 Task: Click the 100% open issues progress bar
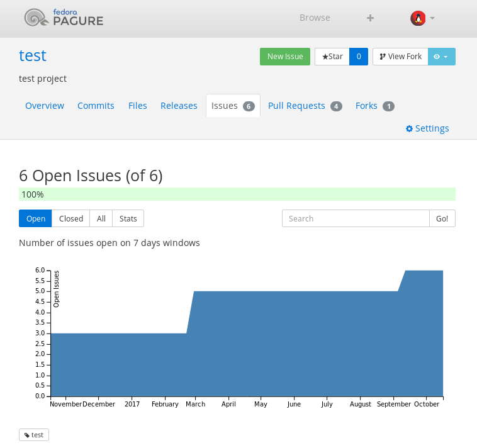pos(237,194)
